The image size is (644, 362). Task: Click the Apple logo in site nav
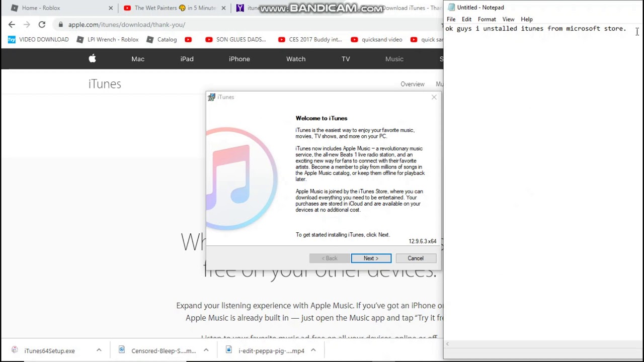tap(92, 59)
